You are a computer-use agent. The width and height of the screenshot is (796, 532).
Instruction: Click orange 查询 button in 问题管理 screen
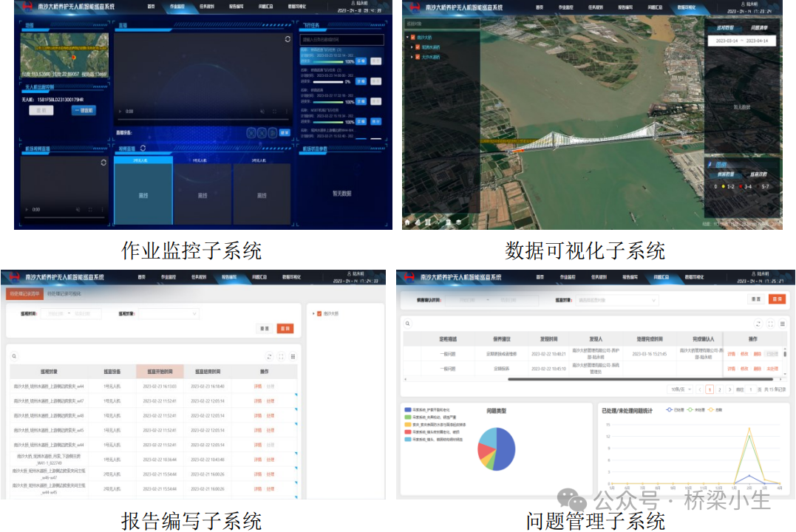778,299
